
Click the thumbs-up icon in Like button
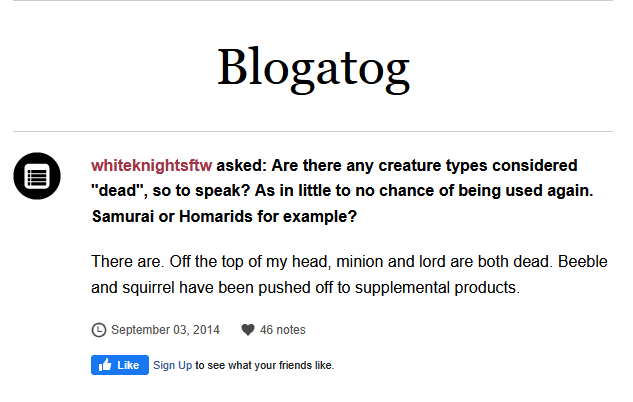pos(105,365)
